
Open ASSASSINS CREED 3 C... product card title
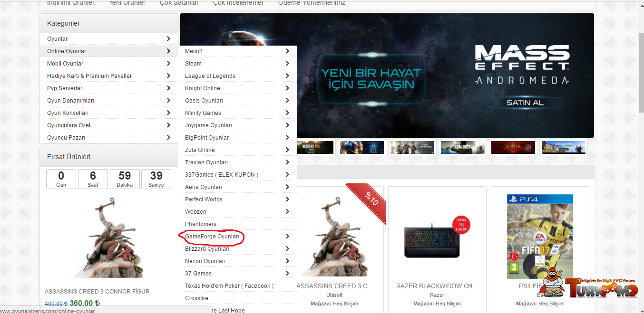click(x=334, y=286)
